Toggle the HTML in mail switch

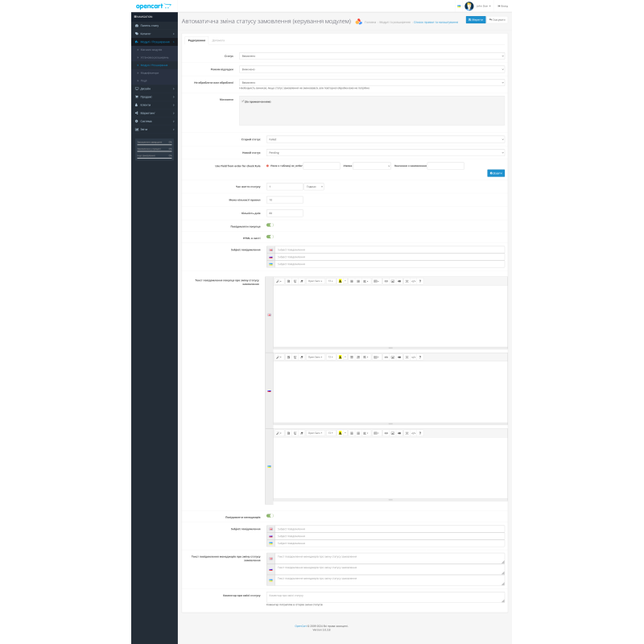pos(270,237)
